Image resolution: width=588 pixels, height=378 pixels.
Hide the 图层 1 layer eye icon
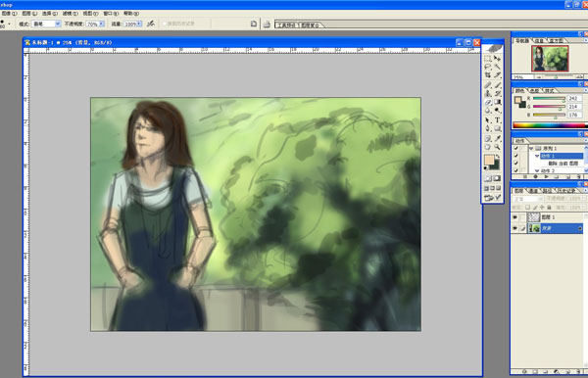coord(515,217)
